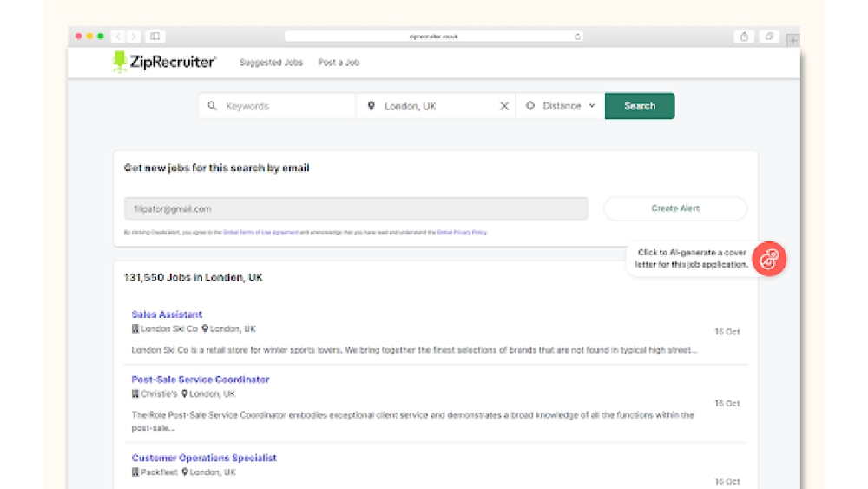Click the pin icon in Packfleet row

point(185,472)
